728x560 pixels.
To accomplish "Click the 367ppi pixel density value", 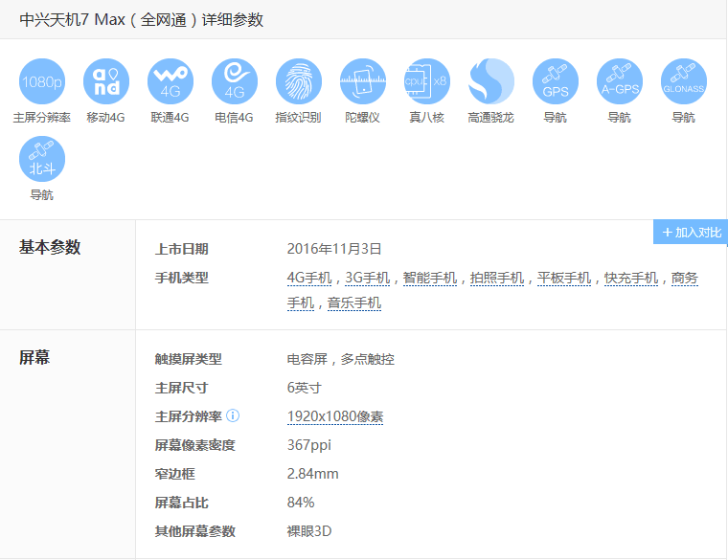I will 309,445.
